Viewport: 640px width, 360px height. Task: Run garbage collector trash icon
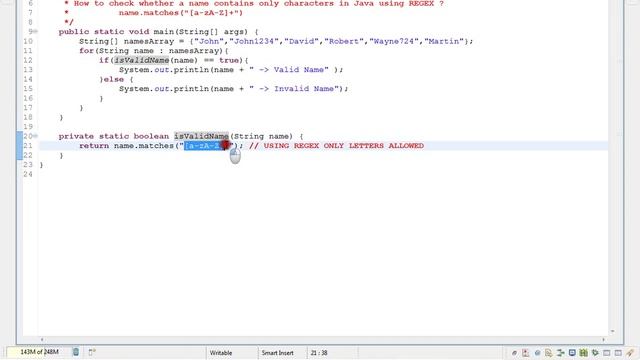click(76, 351)
